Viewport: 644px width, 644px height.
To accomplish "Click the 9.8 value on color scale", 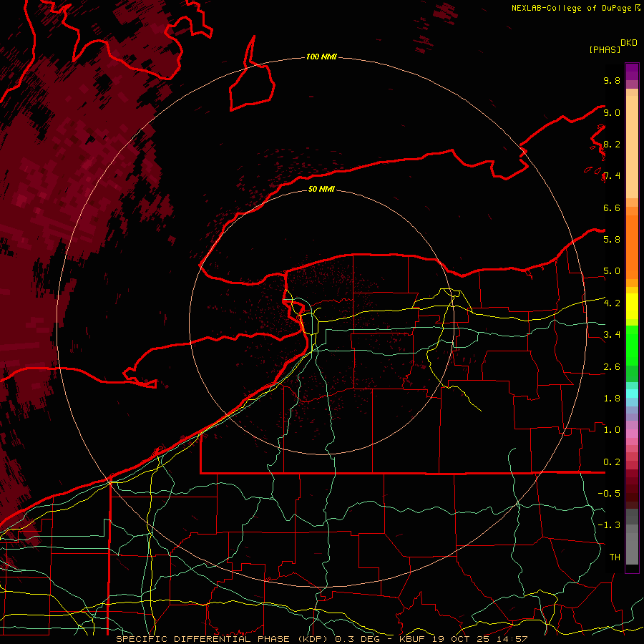I will (x=612, y=80).
